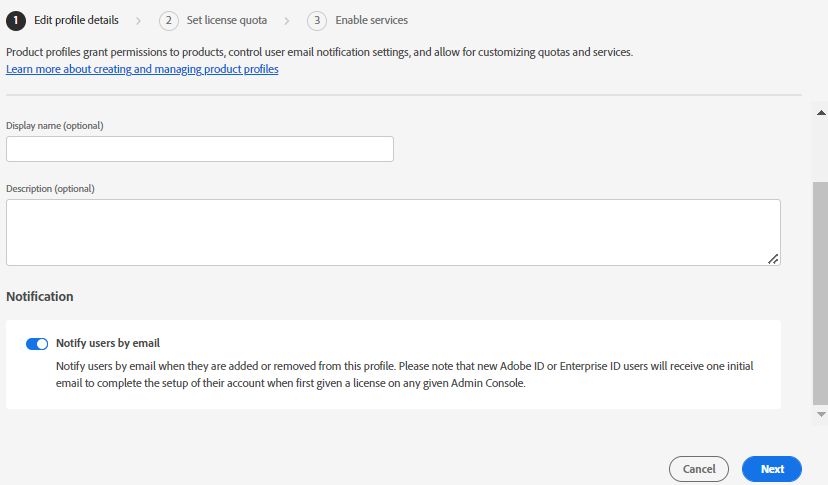Viewport: 828px width, 485px height.
Task: Click the step 3 number circle
Action: coord(317,20)
